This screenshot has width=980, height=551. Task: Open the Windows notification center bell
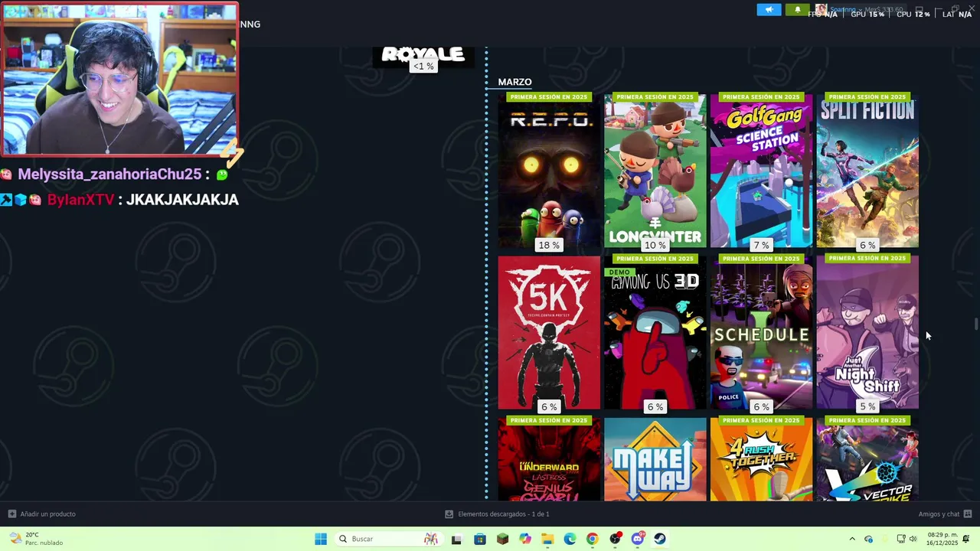click(x=966, y=539)
